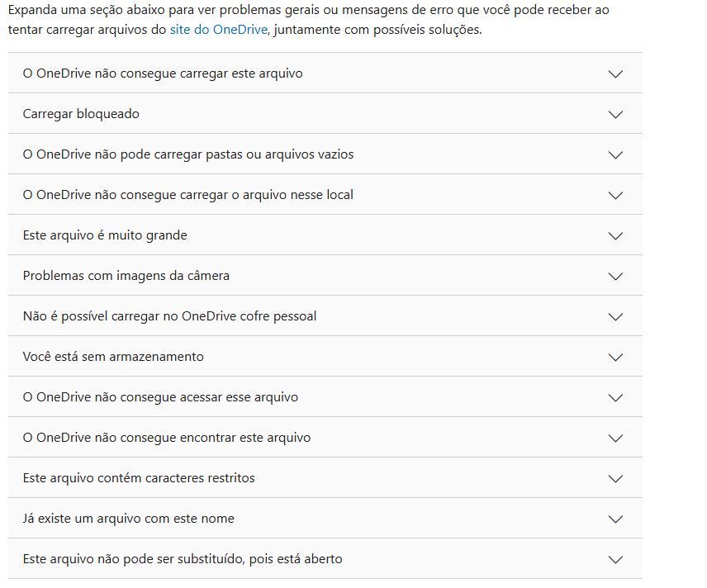This screenshot has width=707, height=588.
Task: Click chevron for 'não consegue encontrar este arquivo'
Action: pyautogui.click(x=615, y=439)
